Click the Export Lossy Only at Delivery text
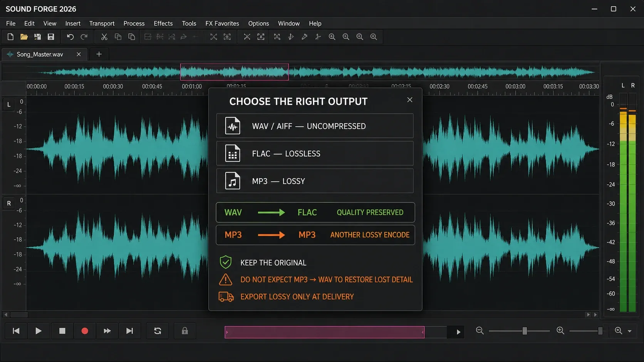644x362 pixels. click(297, 297)
